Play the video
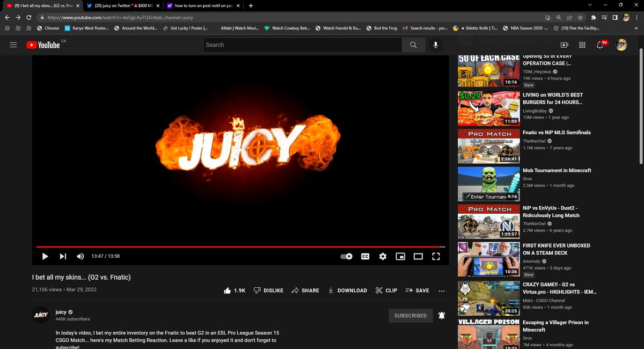This screenshot has height=349, width=644. [x=45, y=257]
